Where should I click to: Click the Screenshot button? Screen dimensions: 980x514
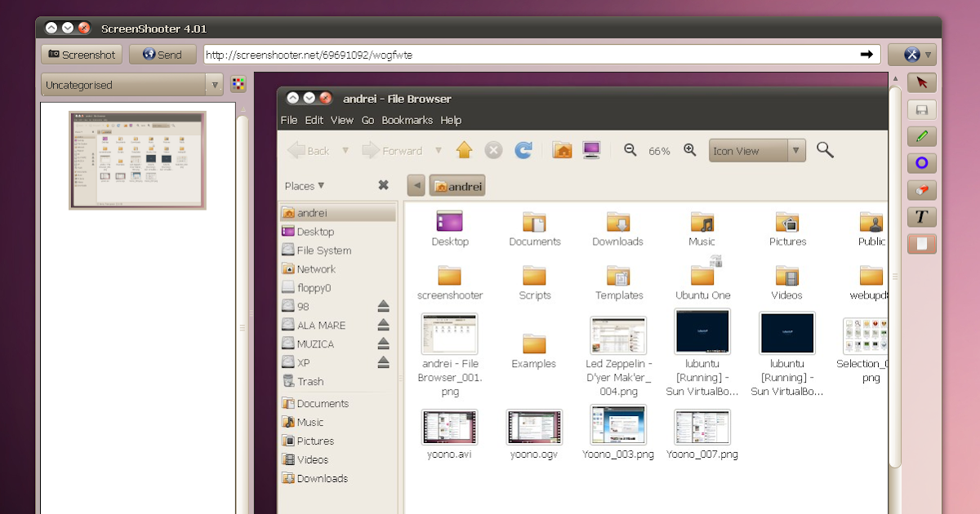click(x=82, y=54)
